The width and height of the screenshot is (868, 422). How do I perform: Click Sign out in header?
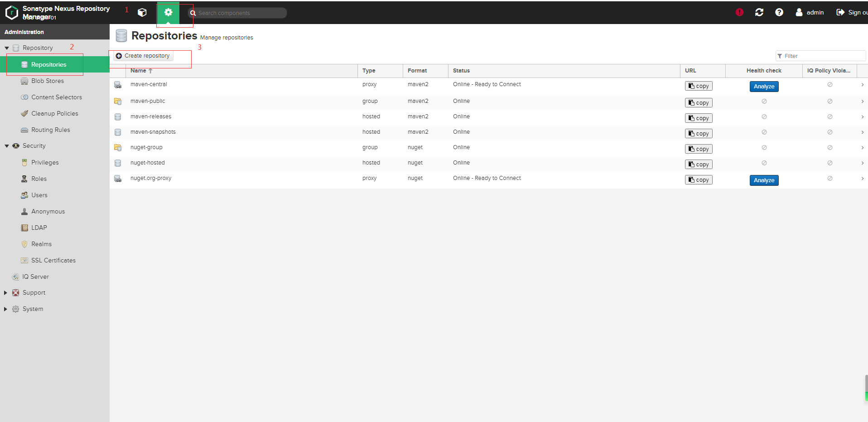pos(852,12)
